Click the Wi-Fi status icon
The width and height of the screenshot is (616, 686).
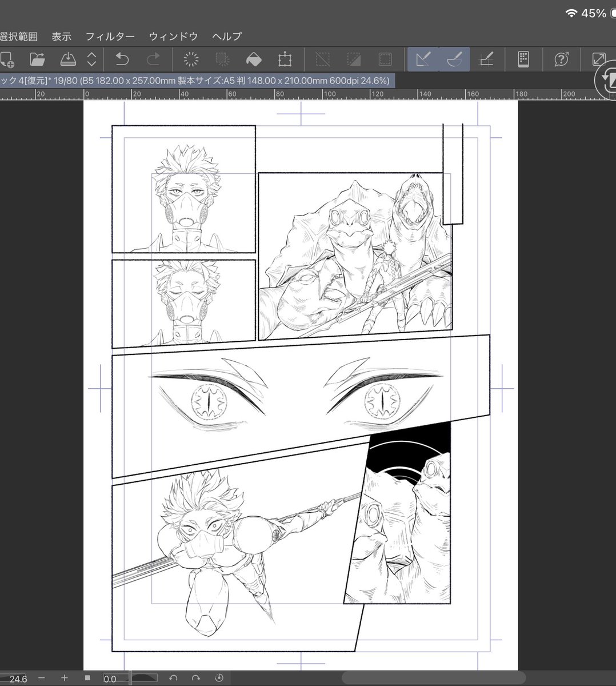[x=571, y=13]
